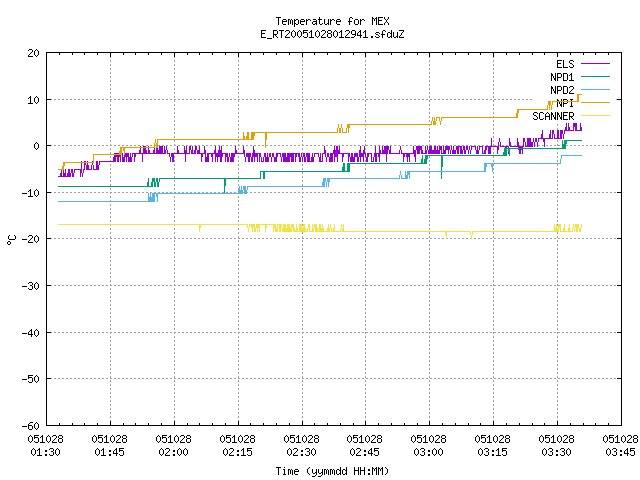Click the yellow SCANNER legend line sample

(x=595, y=116)
